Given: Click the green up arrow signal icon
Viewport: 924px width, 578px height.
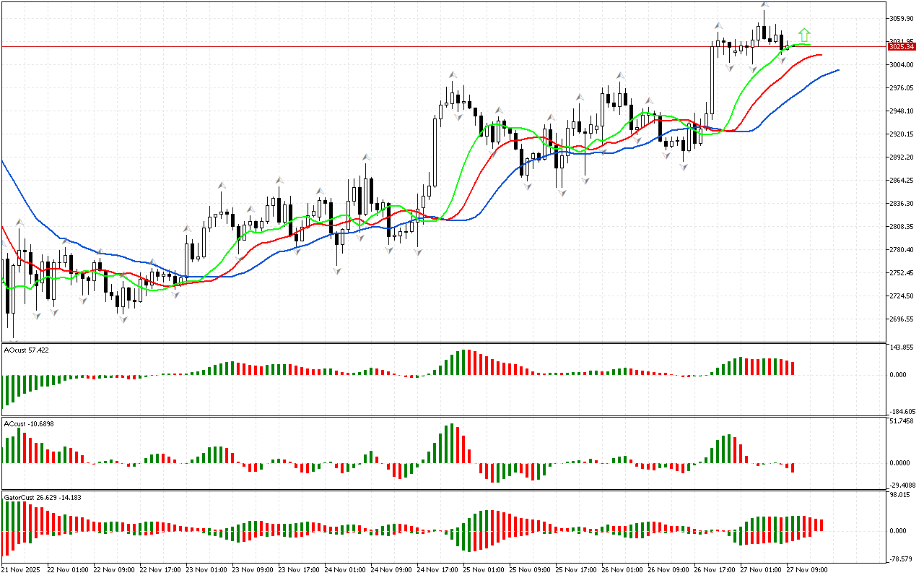Looking at the screenshot, I should [x=804, y=35].
